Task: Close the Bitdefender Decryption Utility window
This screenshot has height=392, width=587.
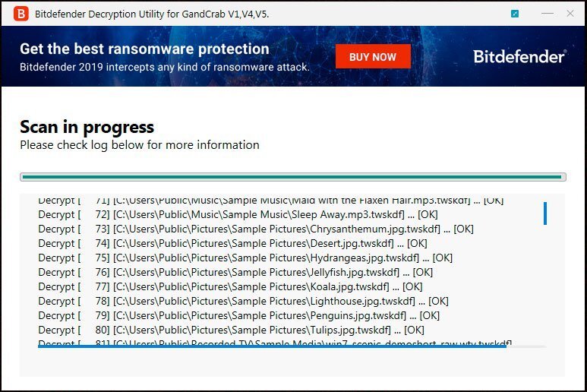Action: pyautogui.click(x=570, y=14)
